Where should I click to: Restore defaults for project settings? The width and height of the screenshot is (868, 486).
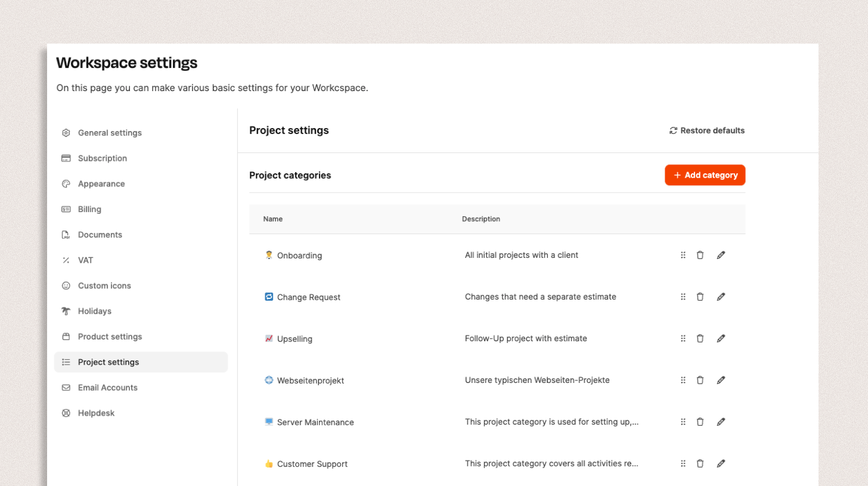(707, 130)
